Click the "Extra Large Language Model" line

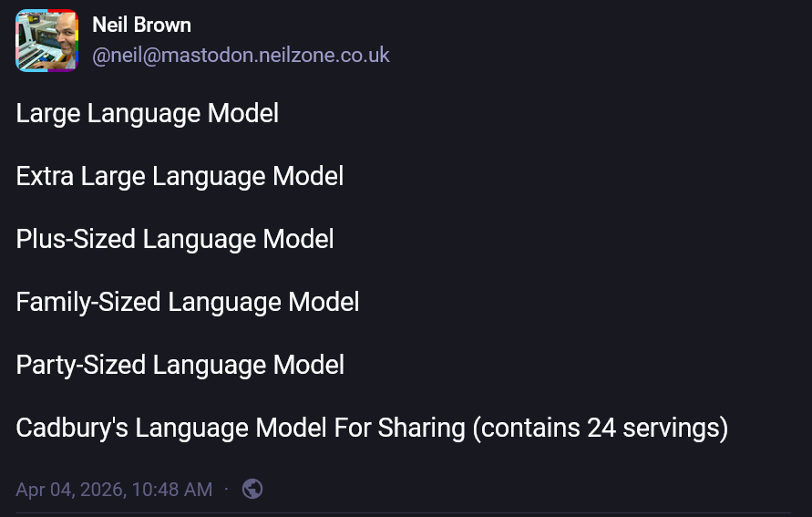[180, 176]
